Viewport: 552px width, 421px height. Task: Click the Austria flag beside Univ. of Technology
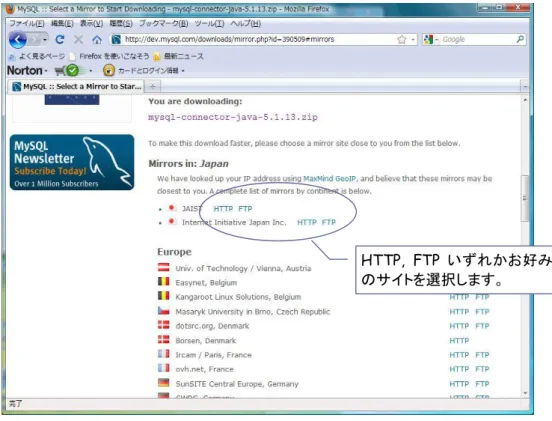163,267
